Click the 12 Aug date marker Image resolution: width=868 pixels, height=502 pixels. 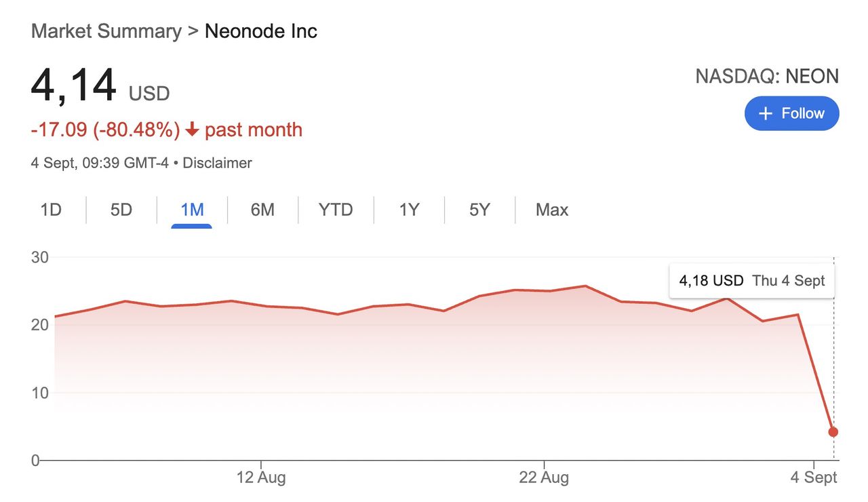261,478
